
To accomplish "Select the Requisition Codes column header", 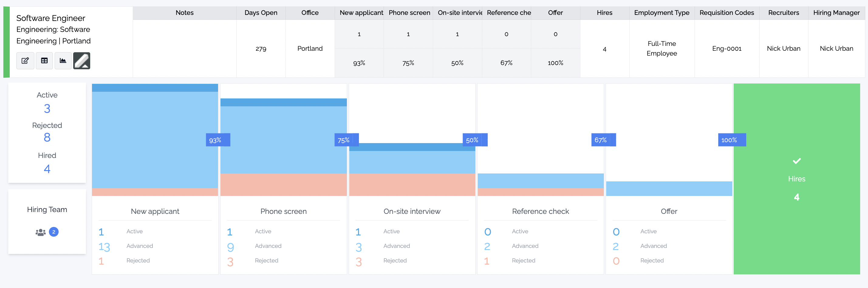I will pyautogui.click(x=726, y=13).
